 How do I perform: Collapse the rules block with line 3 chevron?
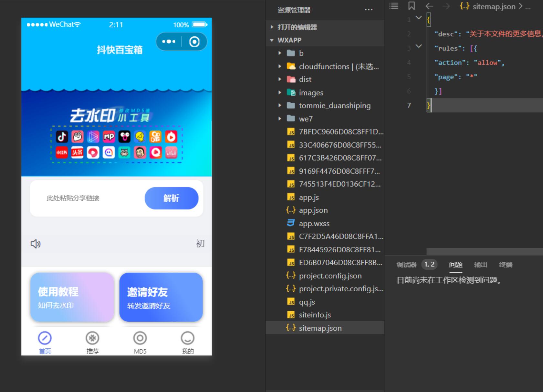tap(419, 46)
